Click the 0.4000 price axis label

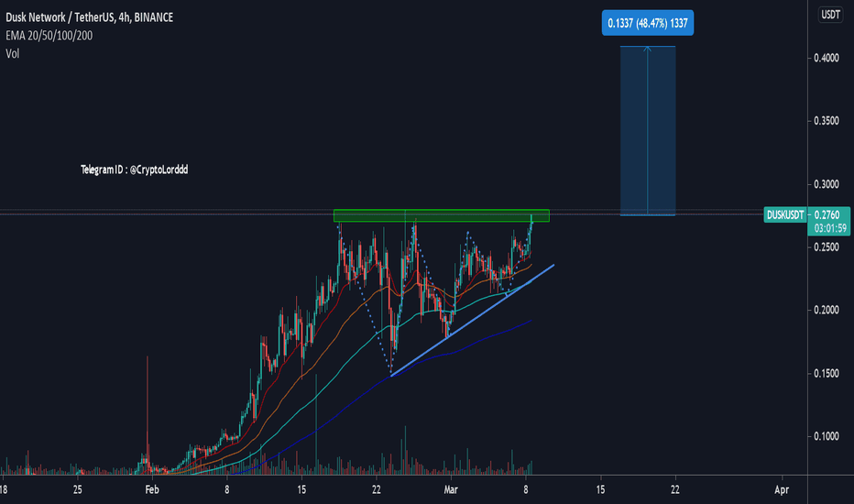click(x=826, y=58)
